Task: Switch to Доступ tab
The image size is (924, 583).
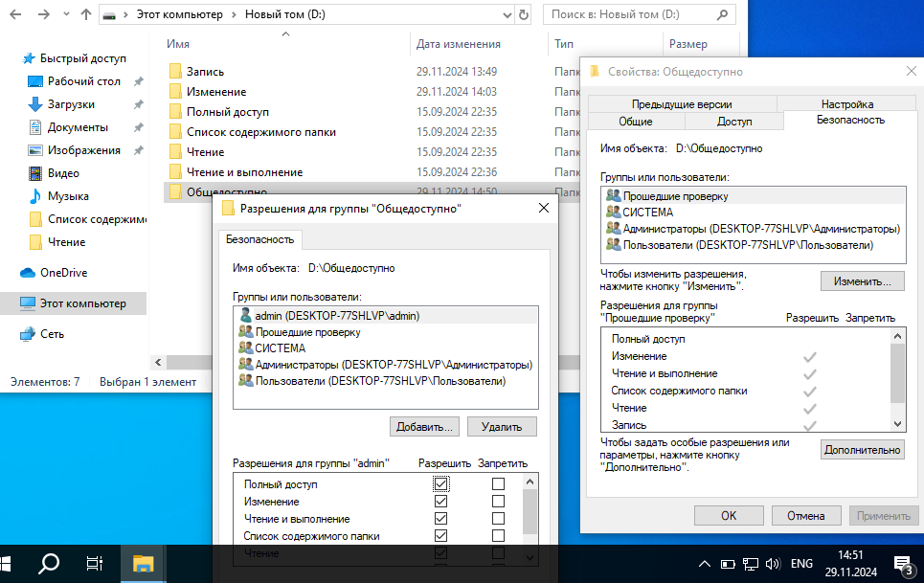Action: coord(734,122)
